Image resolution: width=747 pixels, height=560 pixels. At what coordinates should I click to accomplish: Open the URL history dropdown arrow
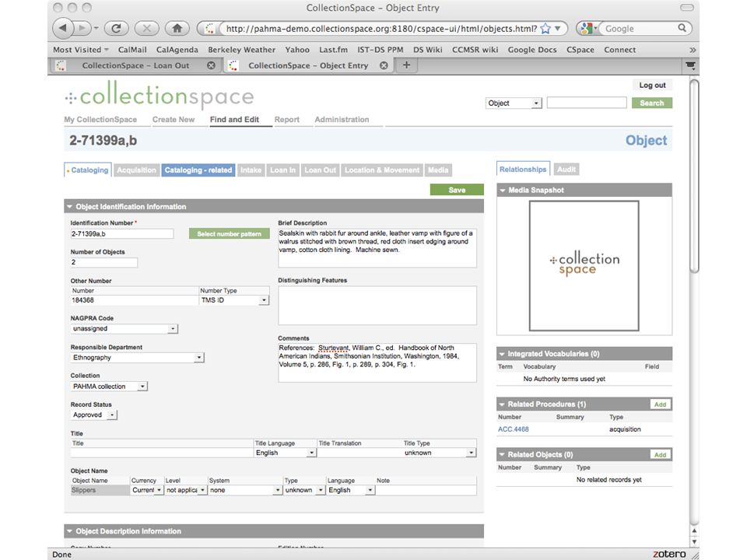[x=558, y=29]
